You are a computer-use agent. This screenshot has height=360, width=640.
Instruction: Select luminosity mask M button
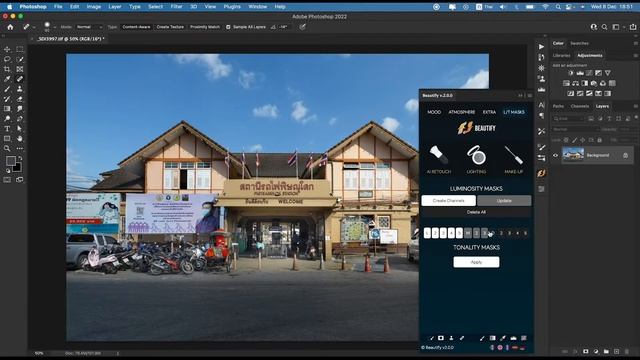[x=468, y=233]
